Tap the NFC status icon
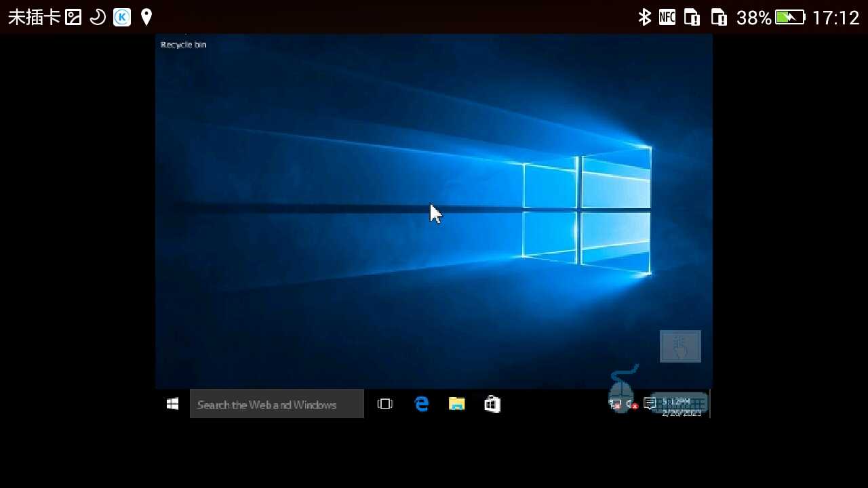This screenshot has width=868, height=488. click(667, 17)
